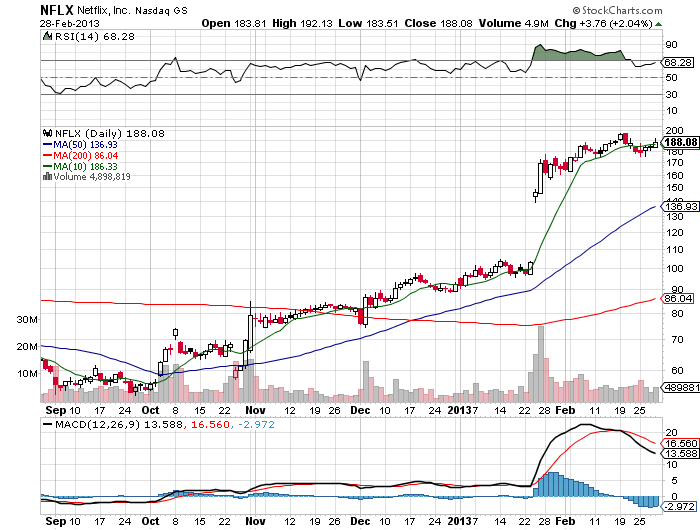
Task: Click the MA(200) 86.04 legend entry
Action: coord(80,156)
